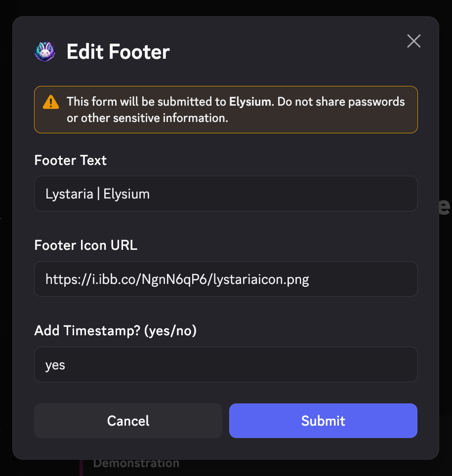Click the Footer Text label

click(x=71, y=160)
